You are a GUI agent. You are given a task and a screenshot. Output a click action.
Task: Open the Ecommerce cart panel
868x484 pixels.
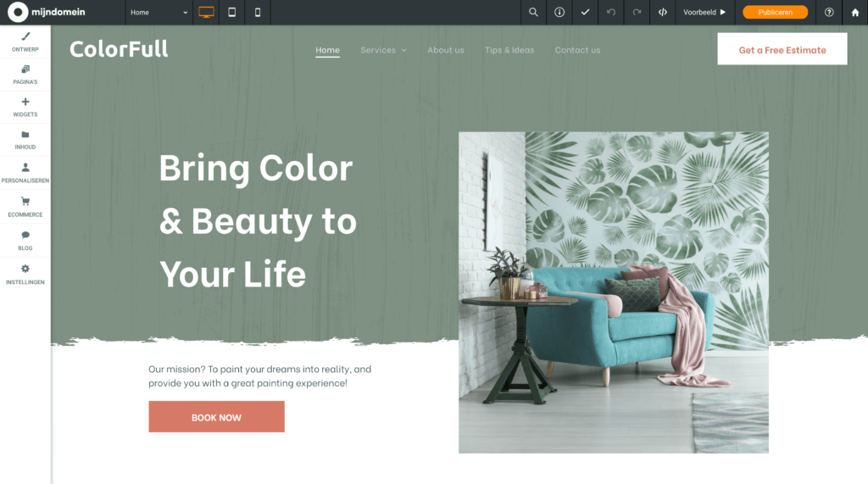tap(25, 207)
